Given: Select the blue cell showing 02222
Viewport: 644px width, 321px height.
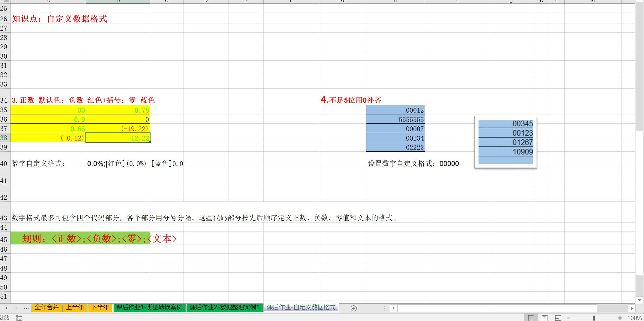Looking at the screenshot, I should tap(395, 147).
